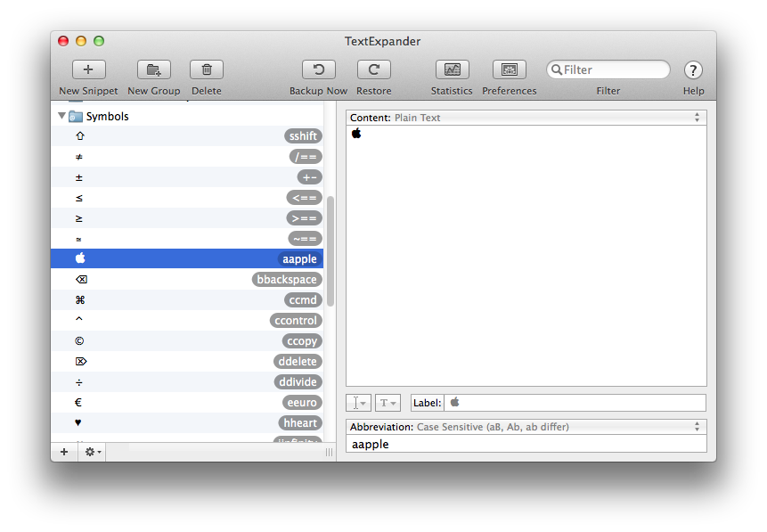Screen dimensions: 767x532
Task: Select the command key symbol snippet
Action: [x=80, y=300]
